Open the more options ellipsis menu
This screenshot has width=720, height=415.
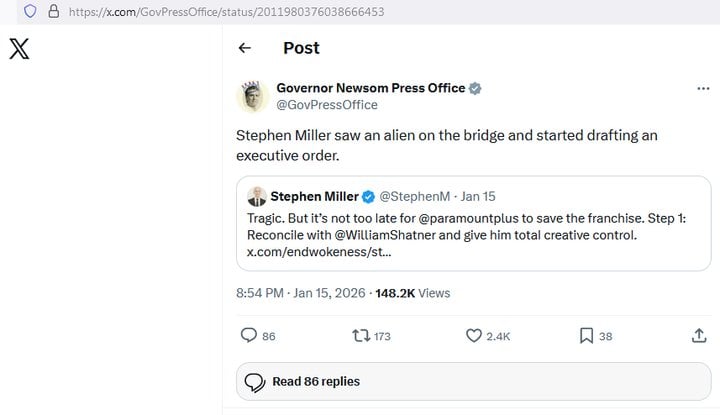point(702,89)
